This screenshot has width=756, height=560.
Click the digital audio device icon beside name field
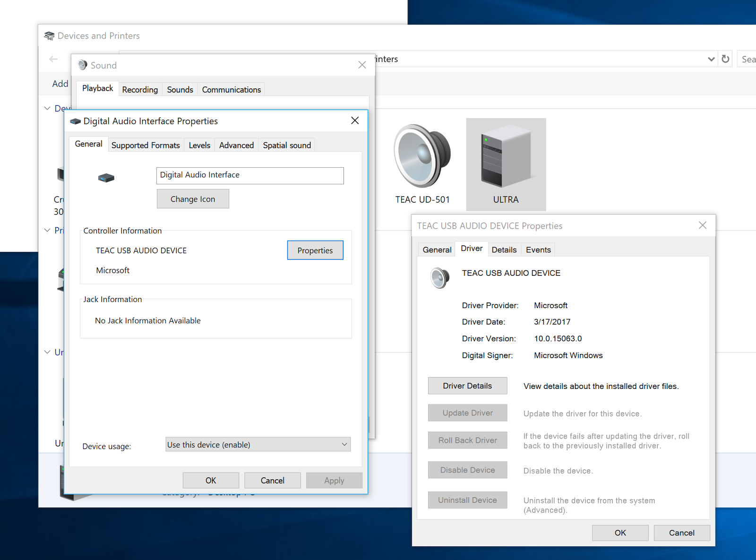coord(106,178)
